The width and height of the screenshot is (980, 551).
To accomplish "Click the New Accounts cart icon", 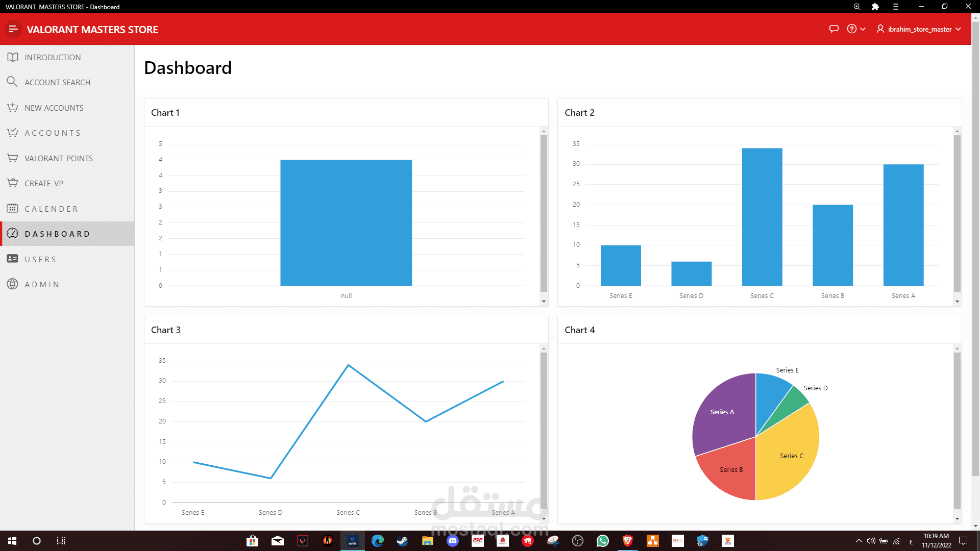I will tap(13, 108).
